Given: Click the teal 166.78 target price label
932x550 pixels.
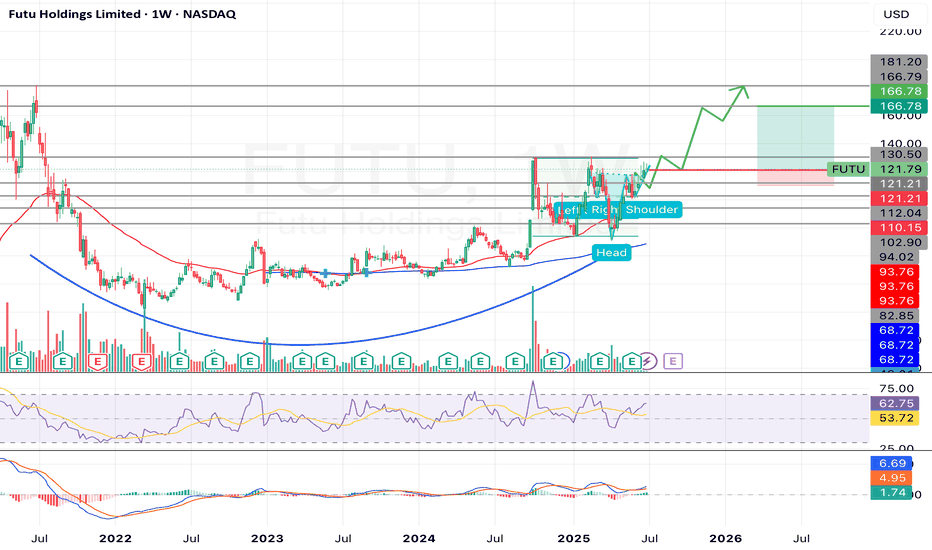Looking at the screenshot, I should pyautogui.click(x=899, y=106).
